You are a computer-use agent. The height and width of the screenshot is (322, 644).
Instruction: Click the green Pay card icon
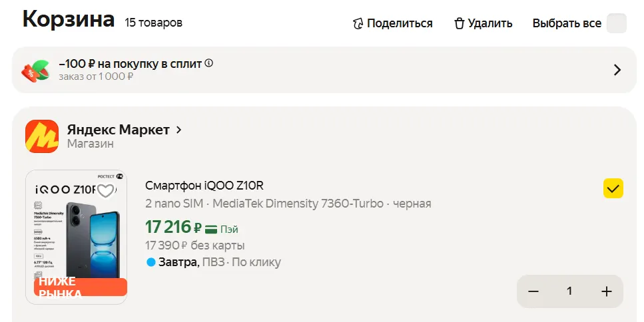tap(212, 229)
